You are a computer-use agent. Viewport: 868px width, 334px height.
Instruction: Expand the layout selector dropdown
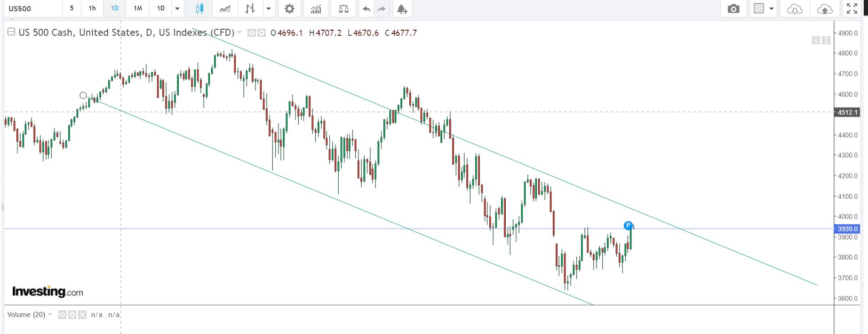772,8
